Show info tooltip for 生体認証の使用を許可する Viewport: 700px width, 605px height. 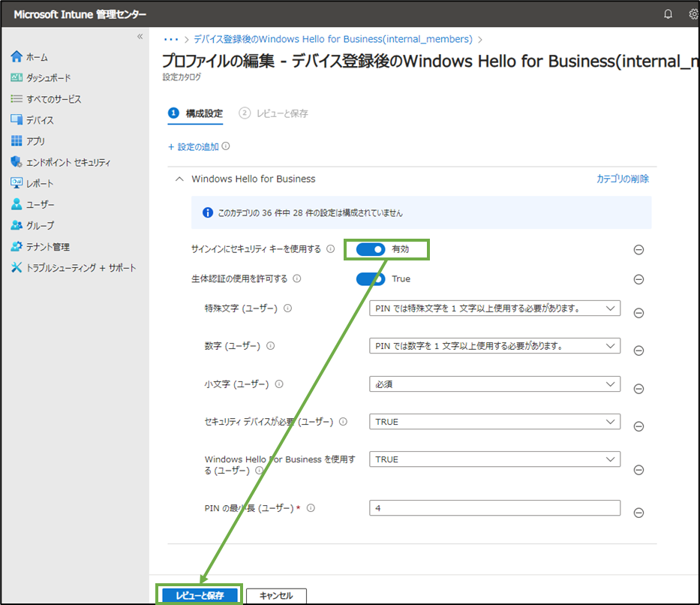(x=297, y=278)
